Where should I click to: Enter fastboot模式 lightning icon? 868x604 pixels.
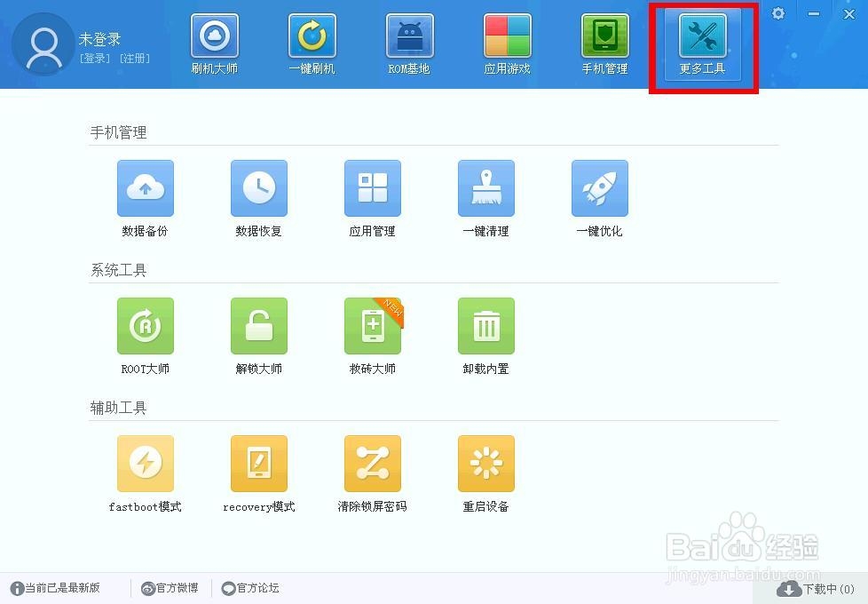click(x=145, y=464)
